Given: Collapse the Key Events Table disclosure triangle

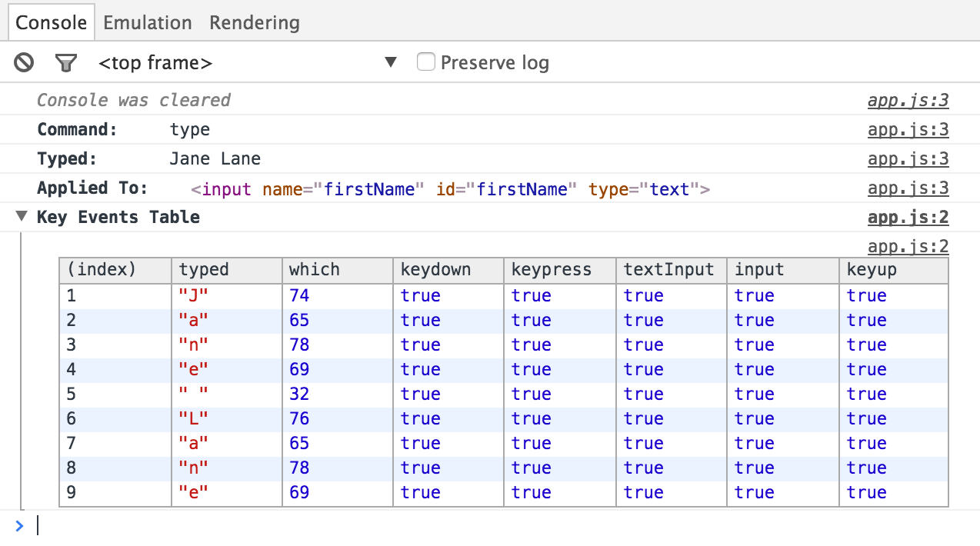Looking at the screenshot, I should click(22, 216).
